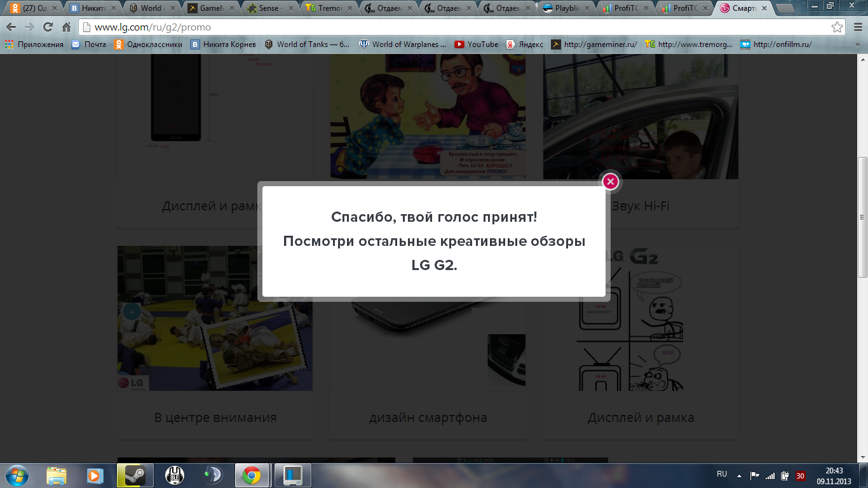868x488 pixels.
Task: Open the Почта bookmark
Action: (x=88, y=44)
